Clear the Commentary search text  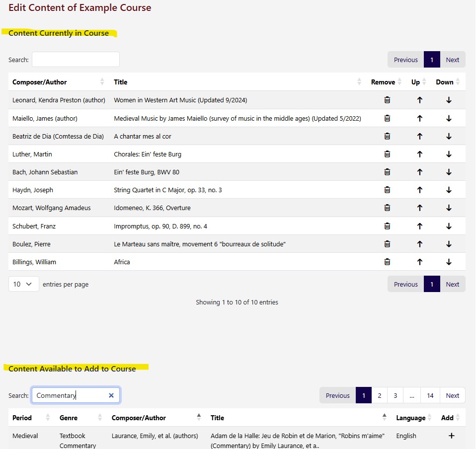(111, 395)
